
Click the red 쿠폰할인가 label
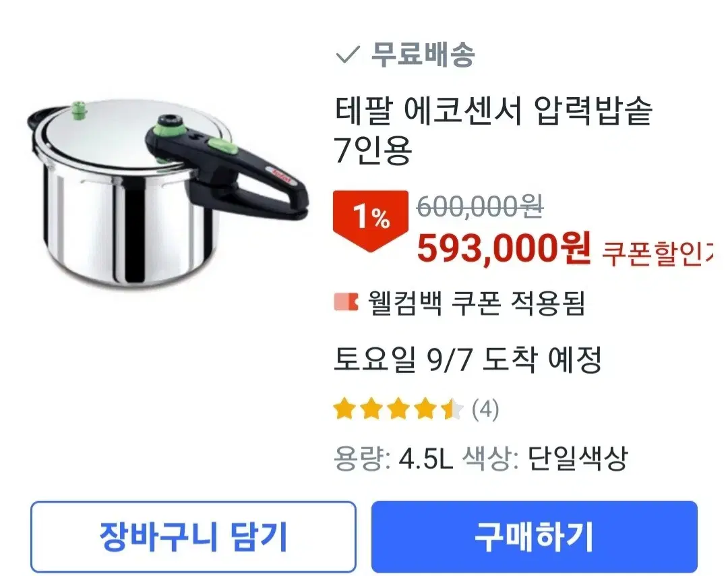(657, 253)
